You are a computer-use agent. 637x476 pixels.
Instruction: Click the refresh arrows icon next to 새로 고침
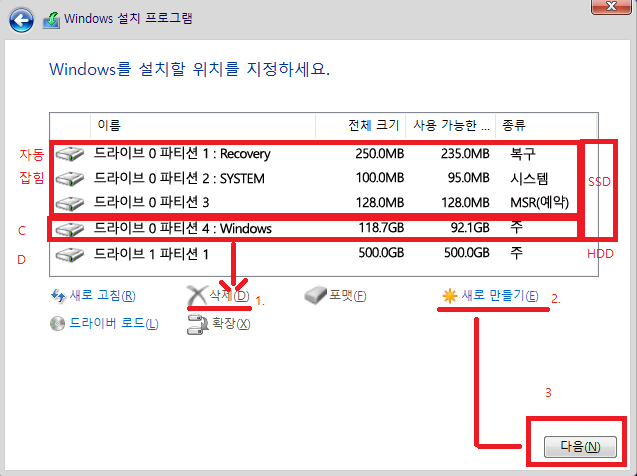tap(58, 296)
